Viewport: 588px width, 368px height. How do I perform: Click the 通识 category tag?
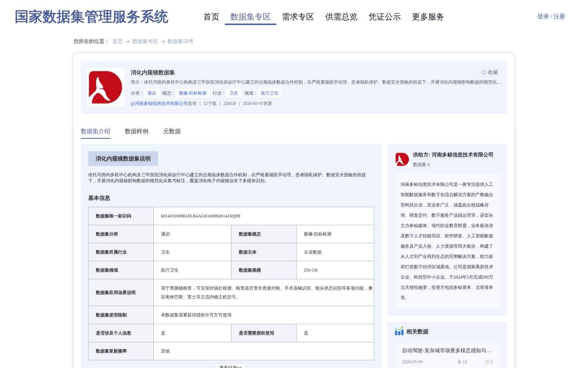(152, 93)
